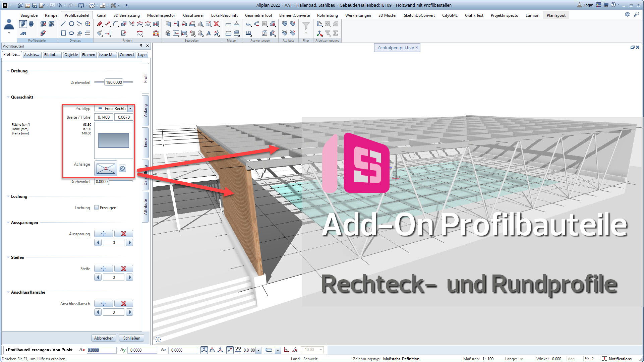Collapse the Drehung section
The image size is (644, 362).
pos(8,71)
